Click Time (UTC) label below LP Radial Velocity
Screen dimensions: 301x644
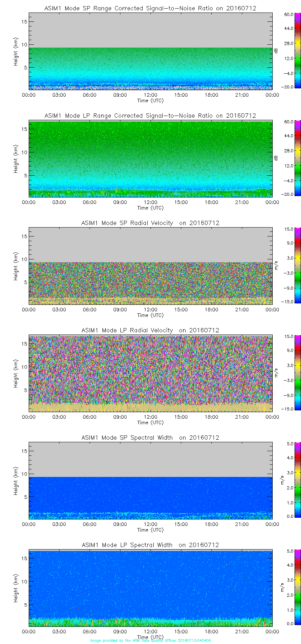pos(150,423)
